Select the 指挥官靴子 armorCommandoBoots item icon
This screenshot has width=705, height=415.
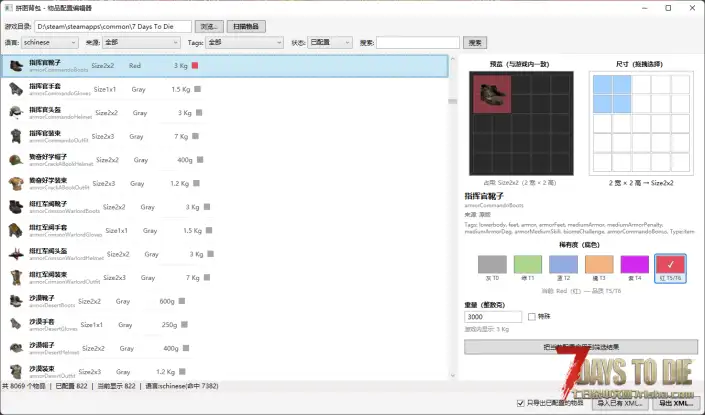[16, 66]
